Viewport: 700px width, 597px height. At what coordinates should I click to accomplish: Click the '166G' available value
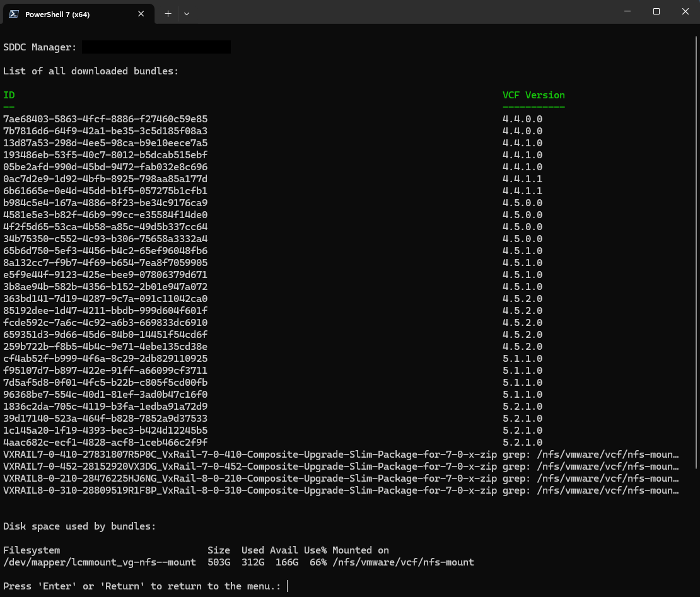click(286, 562)
